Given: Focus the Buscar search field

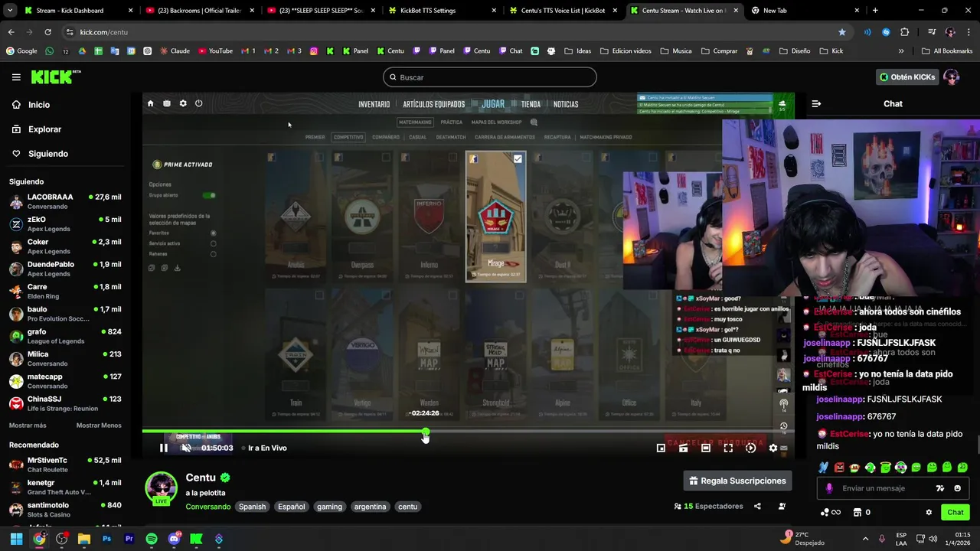Looking at the screenshot, I should tap(490, 77).
